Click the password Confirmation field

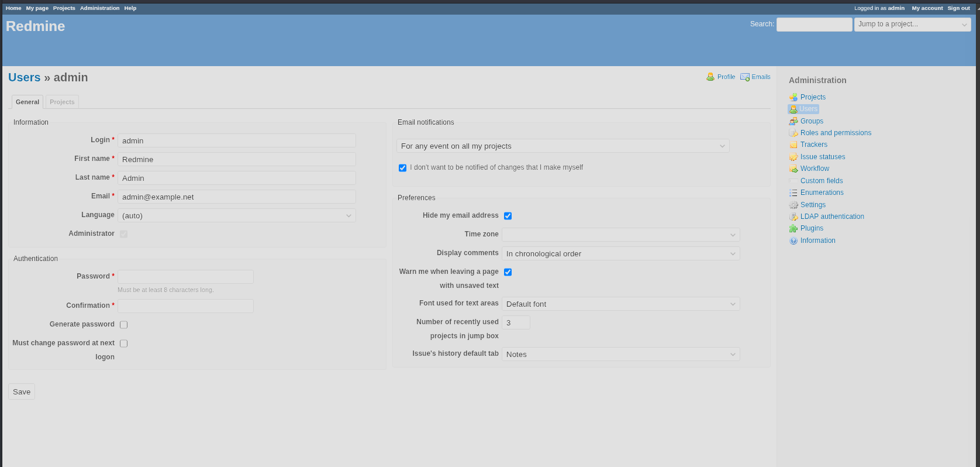coord(185,306)
